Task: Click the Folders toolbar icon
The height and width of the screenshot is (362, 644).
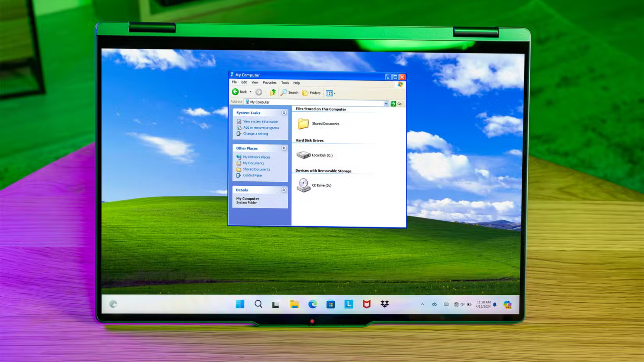Action: pyautogui.click(x=311, y=93)
